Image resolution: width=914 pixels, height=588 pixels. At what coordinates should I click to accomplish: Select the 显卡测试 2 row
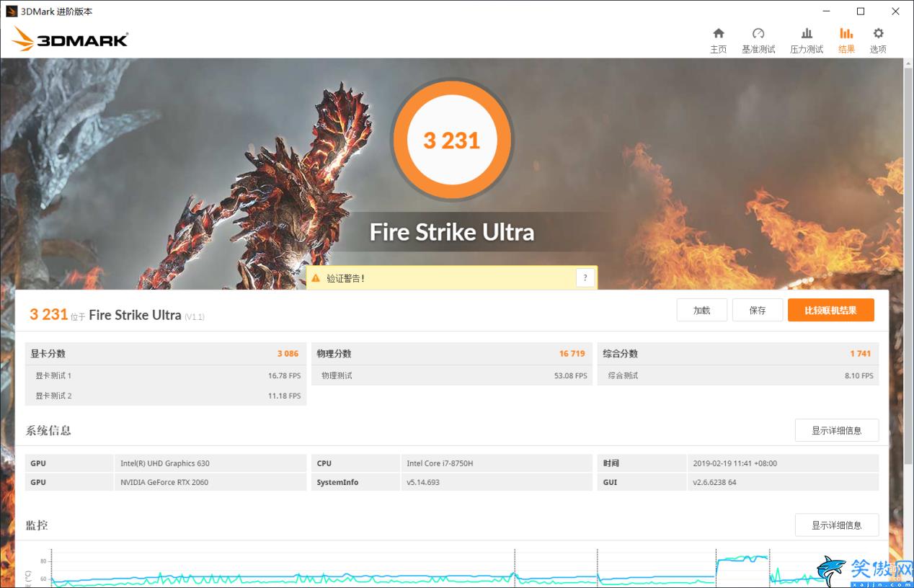coord(166,396)
